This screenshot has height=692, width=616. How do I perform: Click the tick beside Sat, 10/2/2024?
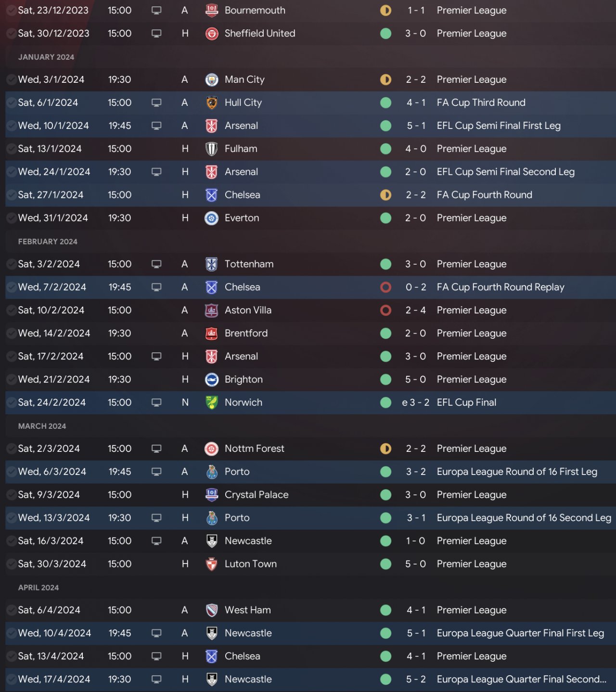pos(11,310)
